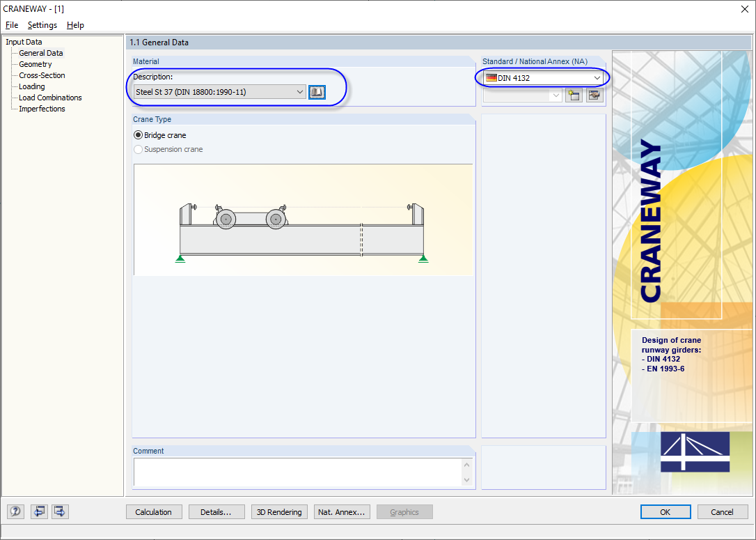Close the CRANEWAY window
Viewport: 756px width, 540px height.
(744, 8)
